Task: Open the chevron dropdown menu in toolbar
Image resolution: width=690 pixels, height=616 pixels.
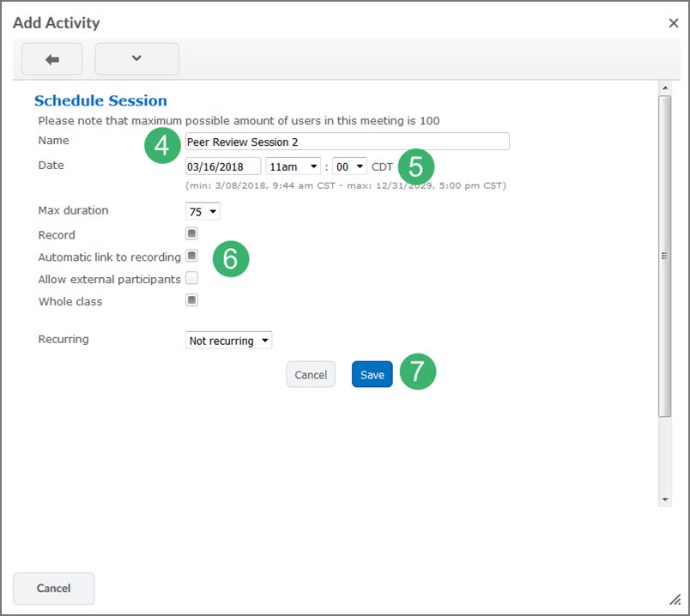Action: tap(136, 59)
